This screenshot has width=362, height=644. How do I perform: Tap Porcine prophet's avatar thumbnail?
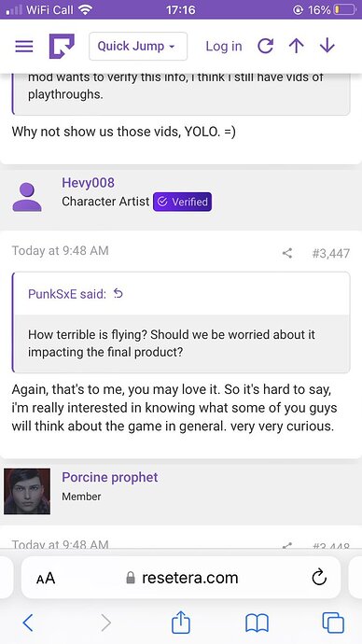pyautogui.click(x=27, y=491)
